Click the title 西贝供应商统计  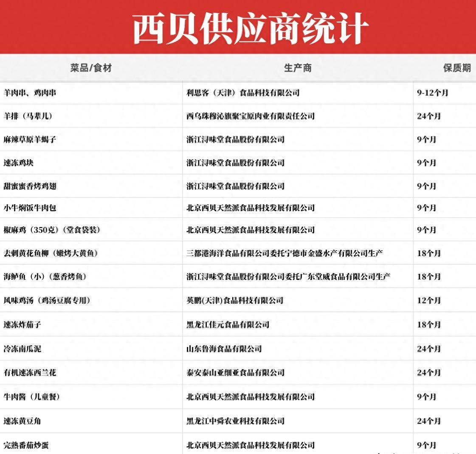[x=251, y=28]
